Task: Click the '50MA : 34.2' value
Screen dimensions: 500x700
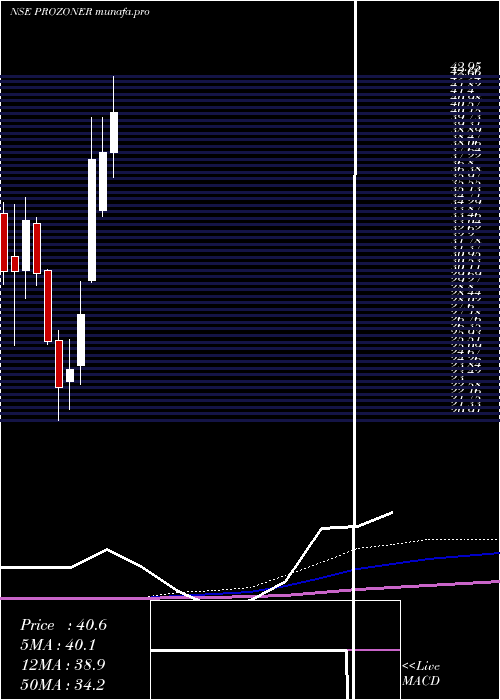Action: click(63, 684)
